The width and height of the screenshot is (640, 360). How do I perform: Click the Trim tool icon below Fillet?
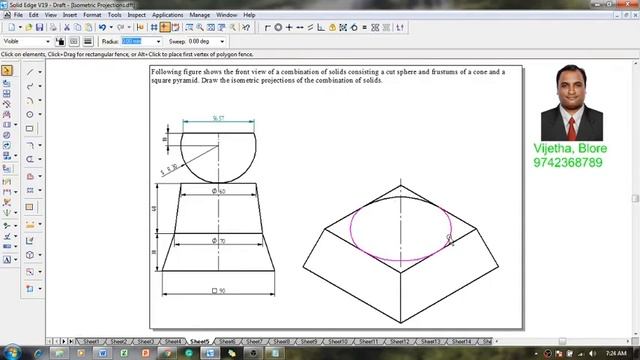(x=30, y=159)
